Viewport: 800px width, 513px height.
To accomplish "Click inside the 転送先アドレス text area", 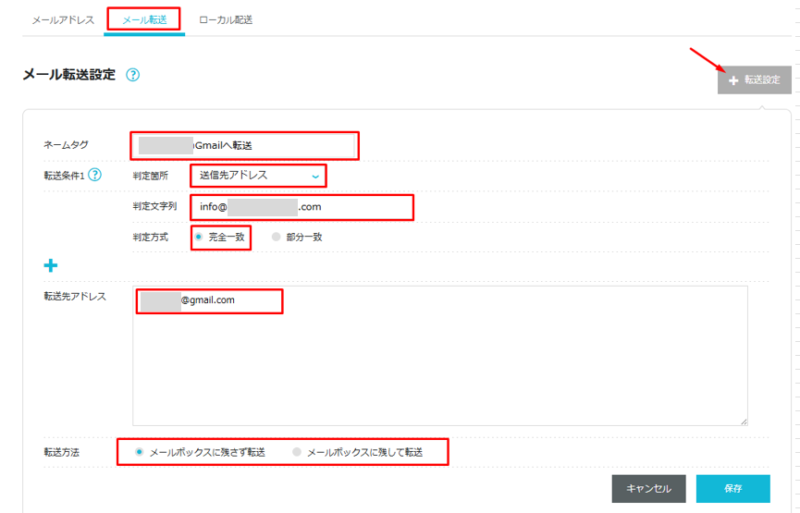I will point(440,360).
